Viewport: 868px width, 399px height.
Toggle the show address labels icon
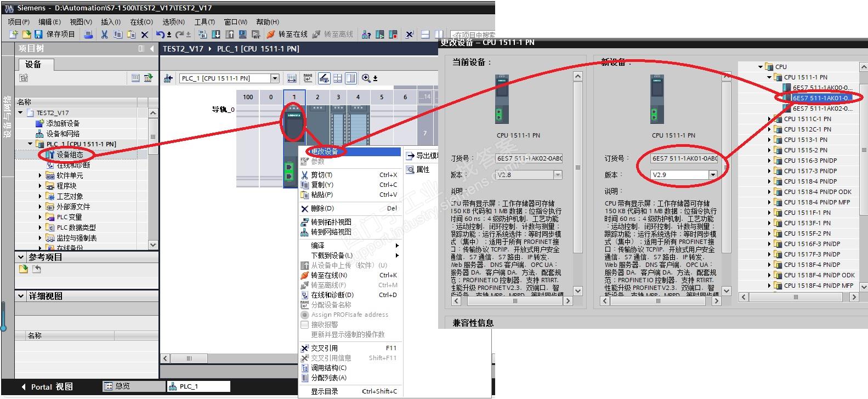click(x=324, y=78)
